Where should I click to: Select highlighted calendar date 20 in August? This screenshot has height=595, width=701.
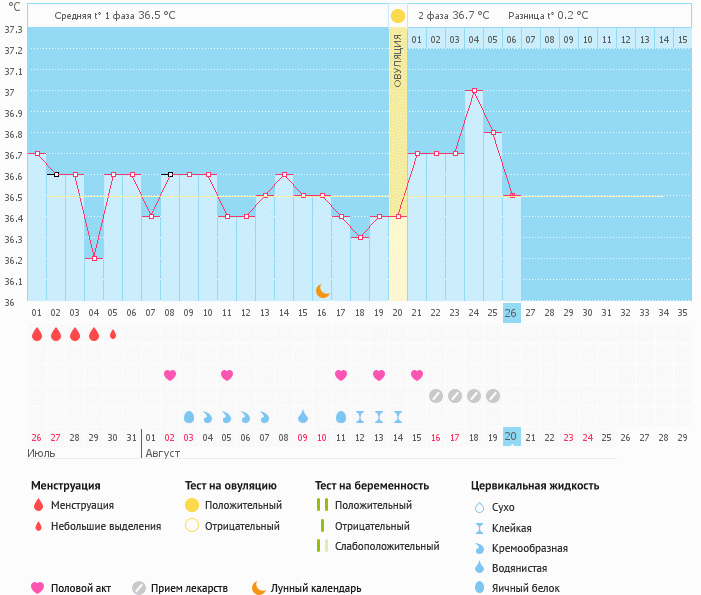pos(512,437)
